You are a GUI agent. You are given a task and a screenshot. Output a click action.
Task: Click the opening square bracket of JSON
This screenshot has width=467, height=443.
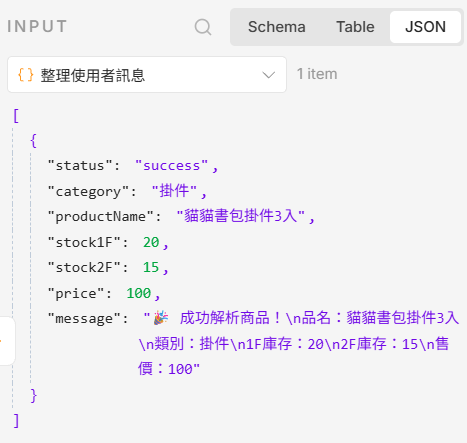point(16,116)
